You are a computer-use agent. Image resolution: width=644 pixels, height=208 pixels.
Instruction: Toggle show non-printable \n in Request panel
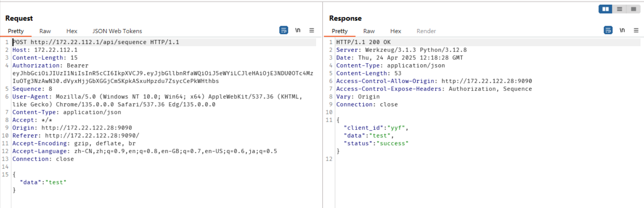(298, 30)
